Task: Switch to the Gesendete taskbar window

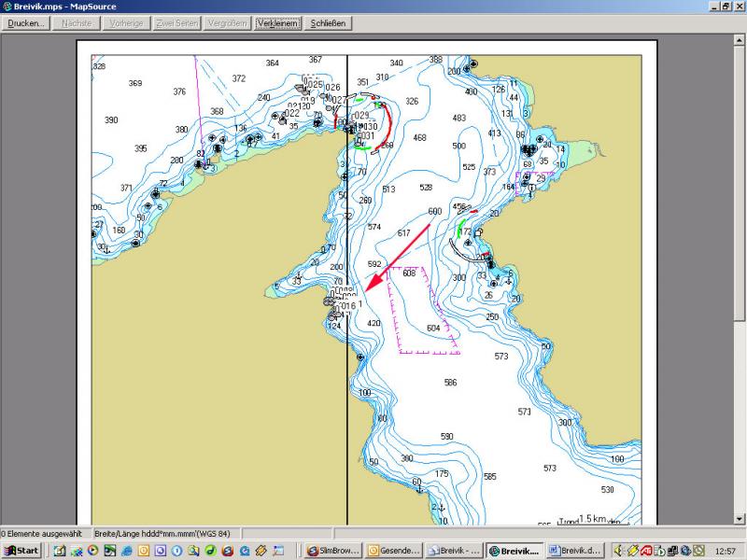Action: (x=393, y=551)
